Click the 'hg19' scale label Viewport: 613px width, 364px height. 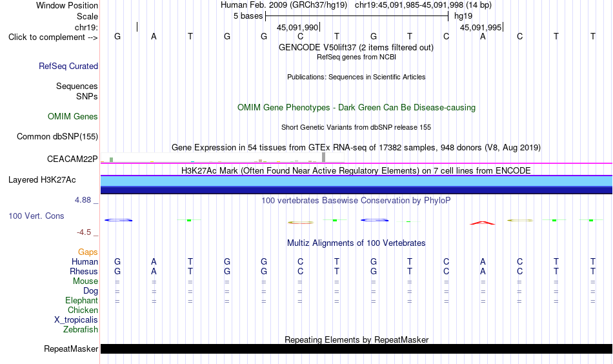(x=463, y=16)
